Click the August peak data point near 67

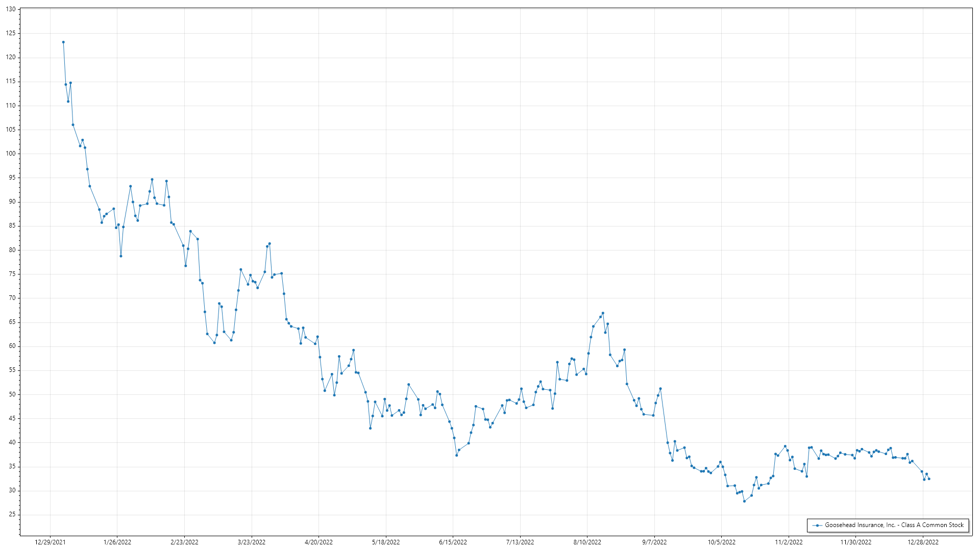[x=603, y=313]
